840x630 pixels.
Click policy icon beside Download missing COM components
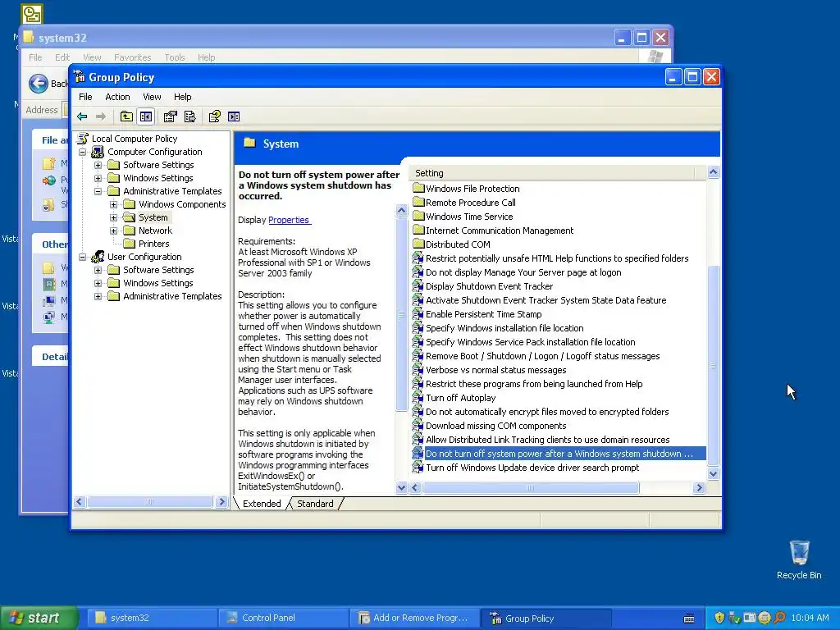point(418,426)
